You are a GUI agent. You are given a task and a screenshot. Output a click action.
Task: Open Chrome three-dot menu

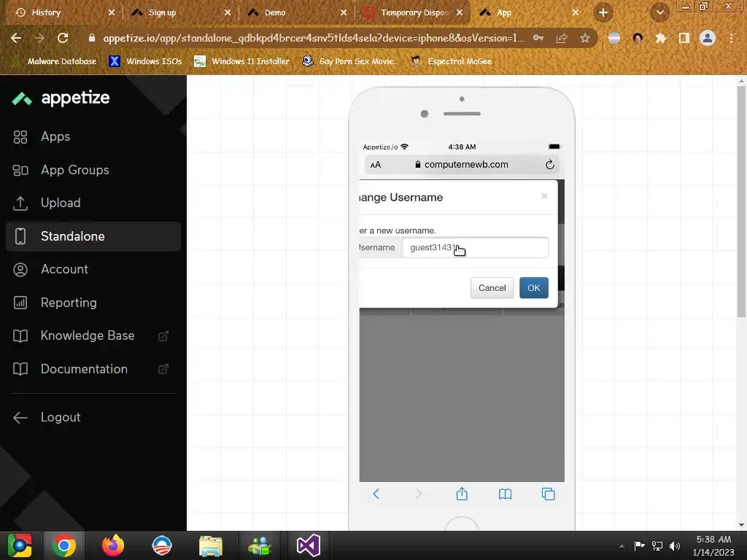731,38
